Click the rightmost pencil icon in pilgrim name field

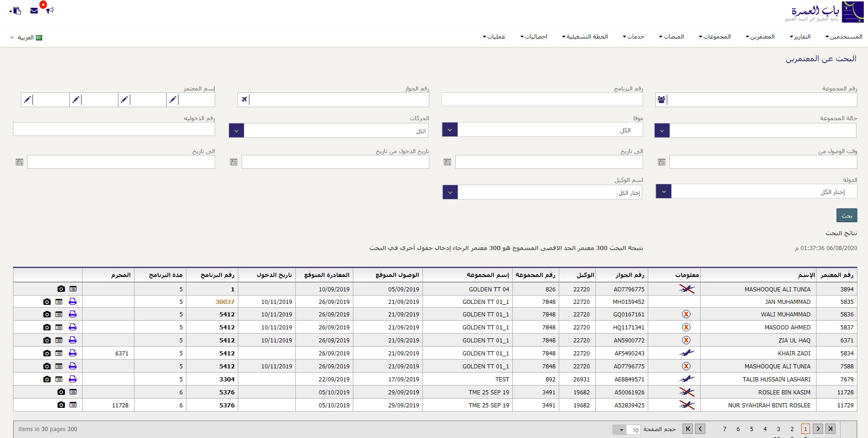click(x=173, y=99)
